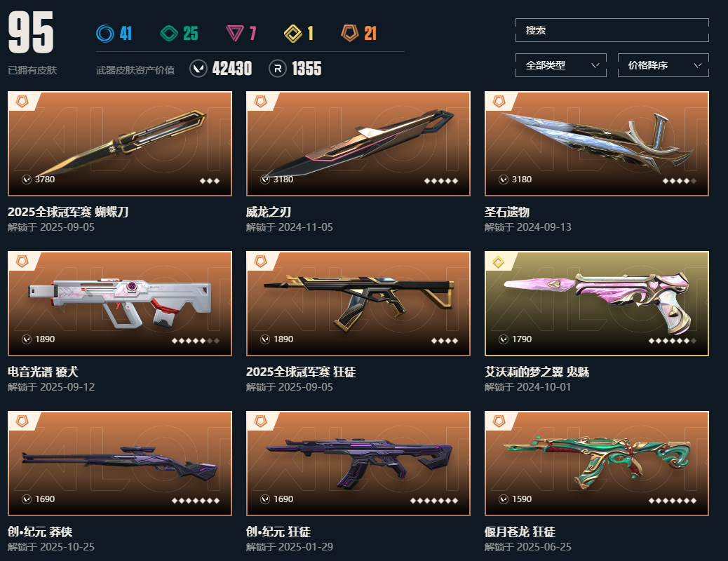Screen dimensions: 728x561
Task: Focus the 搜索 search field
Action: (x=612, y=30)
